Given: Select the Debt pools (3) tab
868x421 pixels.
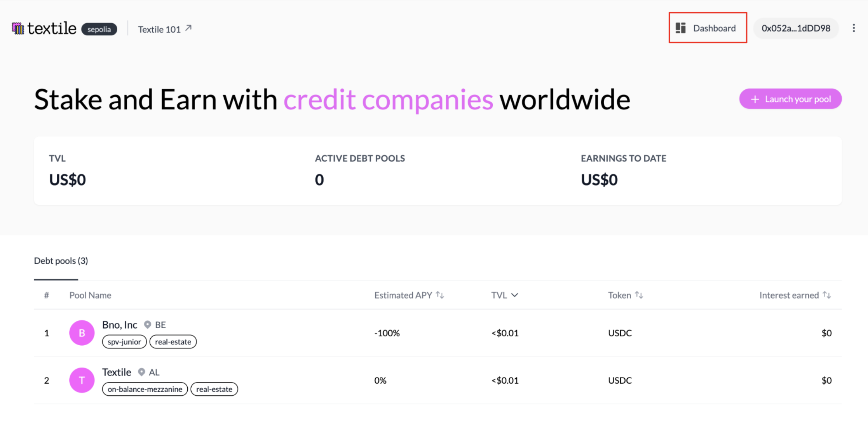Looking at the screenshot, I should coord(61,261).
